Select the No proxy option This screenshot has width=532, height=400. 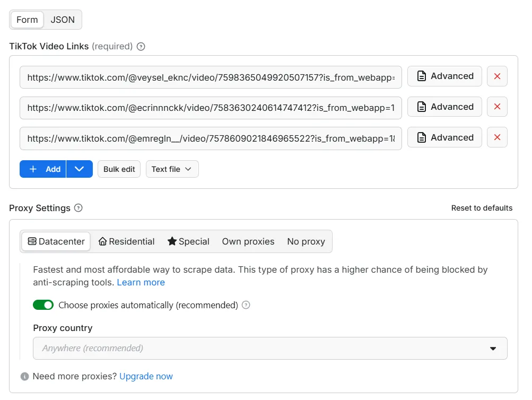click(306, 241)
